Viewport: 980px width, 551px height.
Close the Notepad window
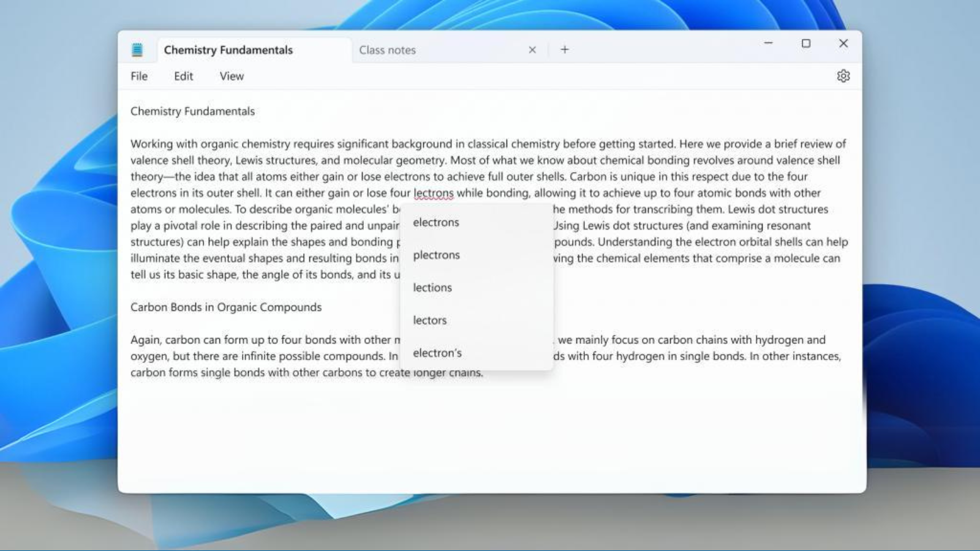coord(843,43)
